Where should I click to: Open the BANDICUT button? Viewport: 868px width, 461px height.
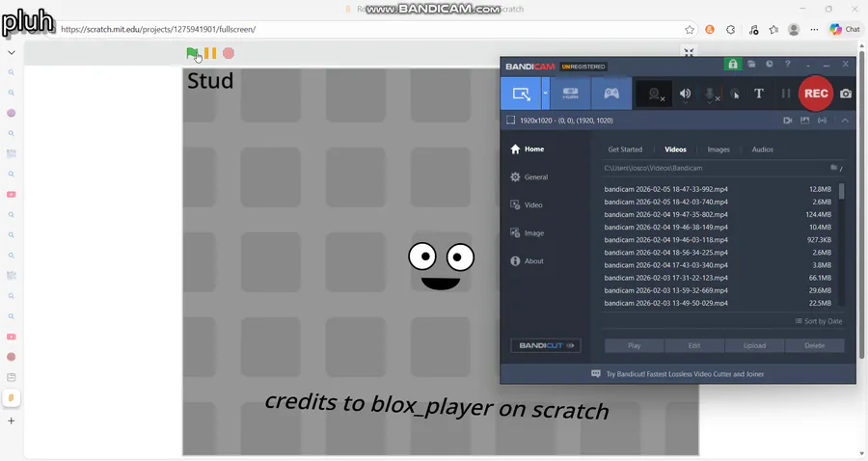click(546, 345)
